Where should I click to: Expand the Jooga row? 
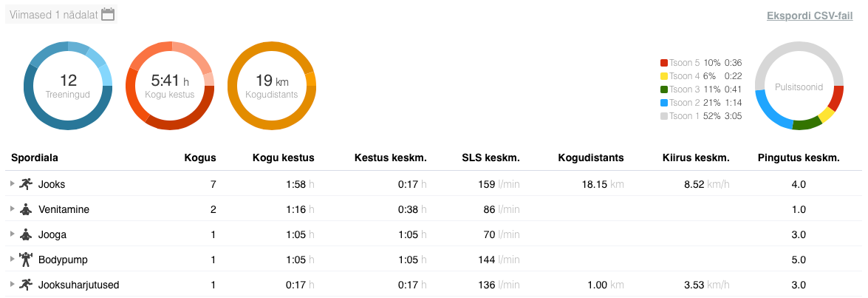(x=12, y=234)
